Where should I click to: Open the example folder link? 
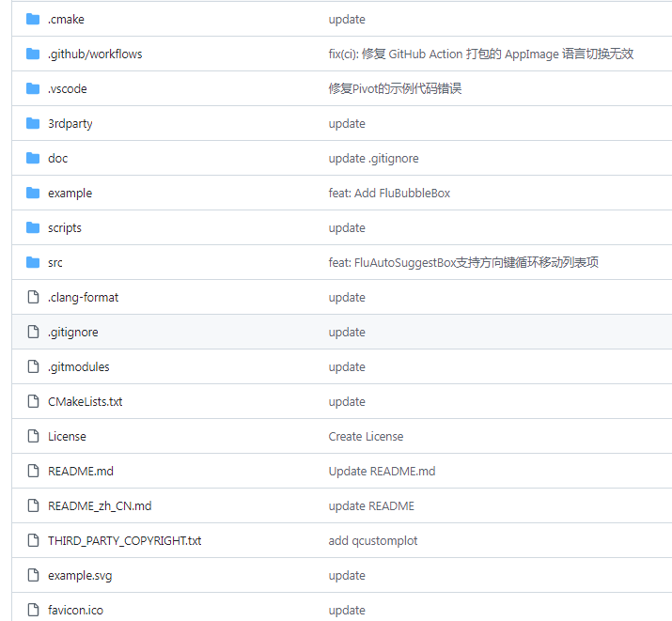pyautogui.click(x=70, y=194)
